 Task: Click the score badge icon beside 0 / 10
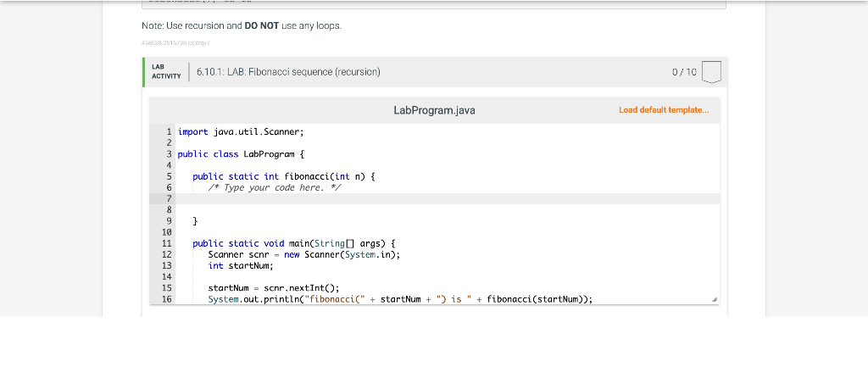pos(711,72)
